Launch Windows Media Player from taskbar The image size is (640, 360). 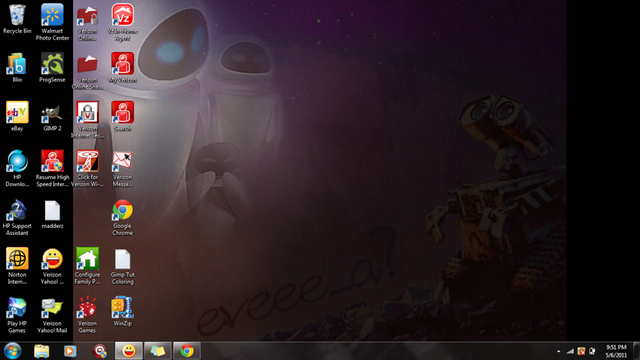point(70,351)
